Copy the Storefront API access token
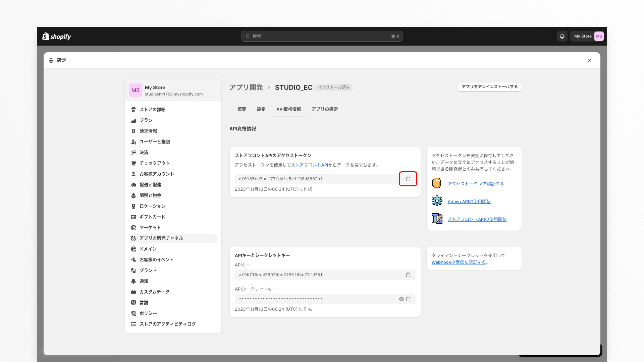644x362 pixels. [x=408, y=179]
